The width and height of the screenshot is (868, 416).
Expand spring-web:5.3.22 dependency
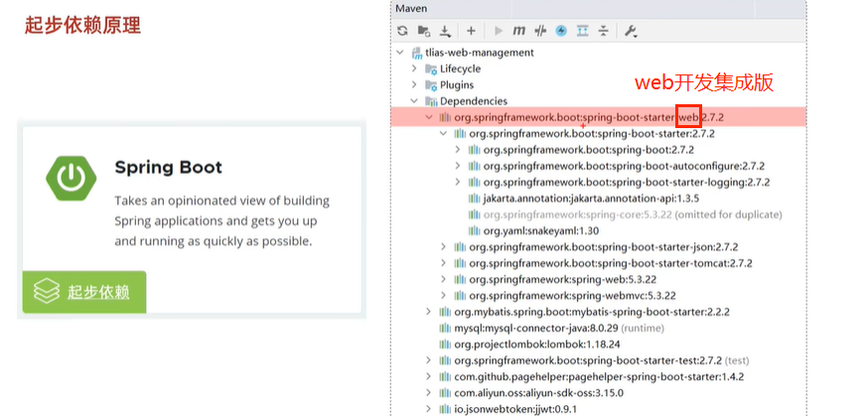point(443,279)
